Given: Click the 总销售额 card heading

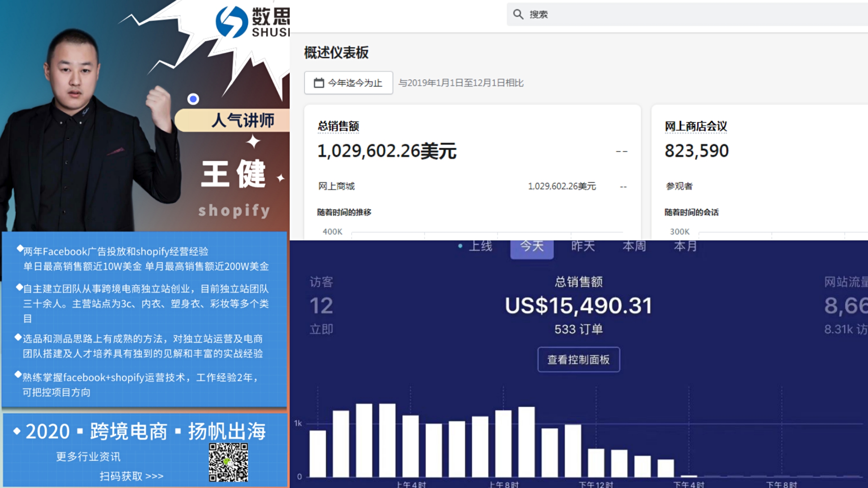Looking at the screenshot, I should (x=338, y=126).
